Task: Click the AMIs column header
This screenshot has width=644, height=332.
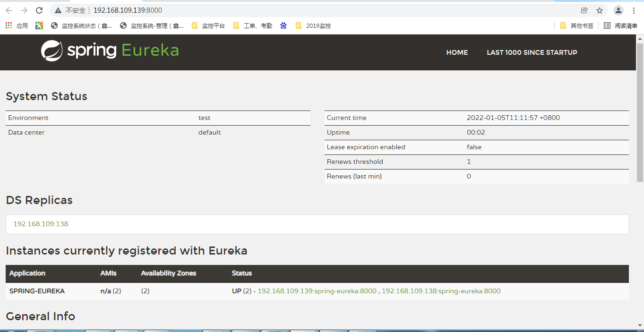Action: pos(108,273)
